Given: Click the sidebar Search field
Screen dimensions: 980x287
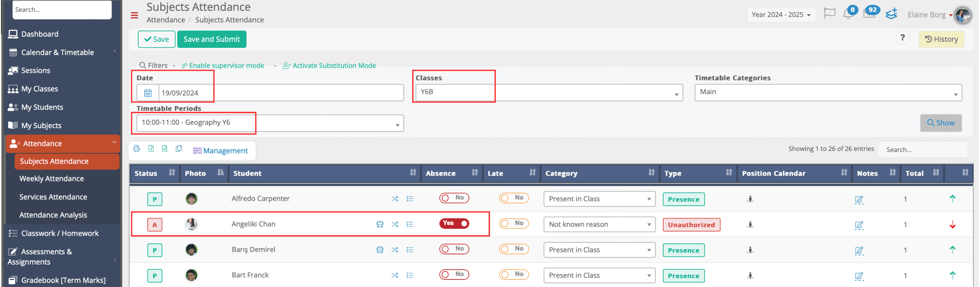Looking at the screenshot, I should click(62, 10).
